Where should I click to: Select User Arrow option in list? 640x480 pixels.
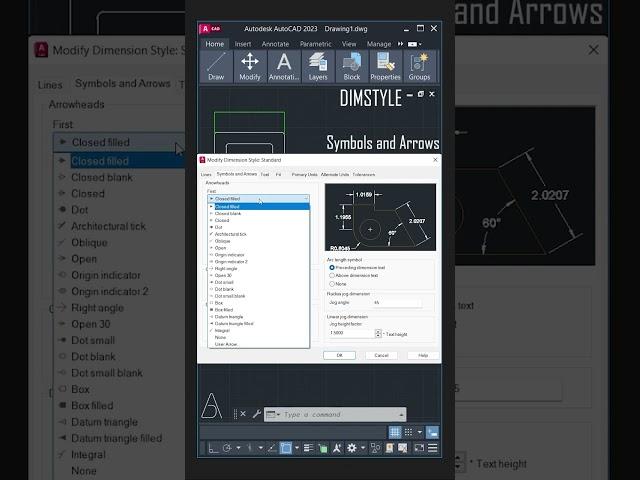click(x=226, y=344)
